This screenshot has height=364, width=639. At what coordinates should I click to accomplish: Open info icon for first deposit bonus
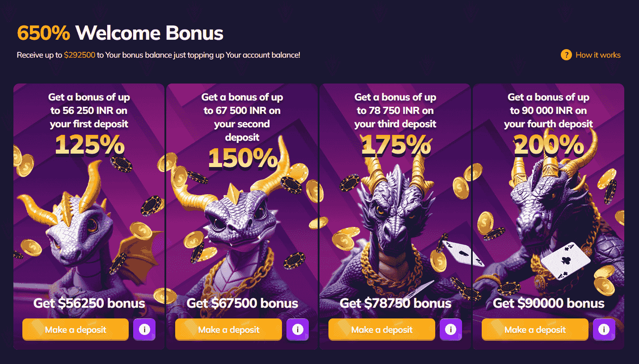click(x=144, y=330)
